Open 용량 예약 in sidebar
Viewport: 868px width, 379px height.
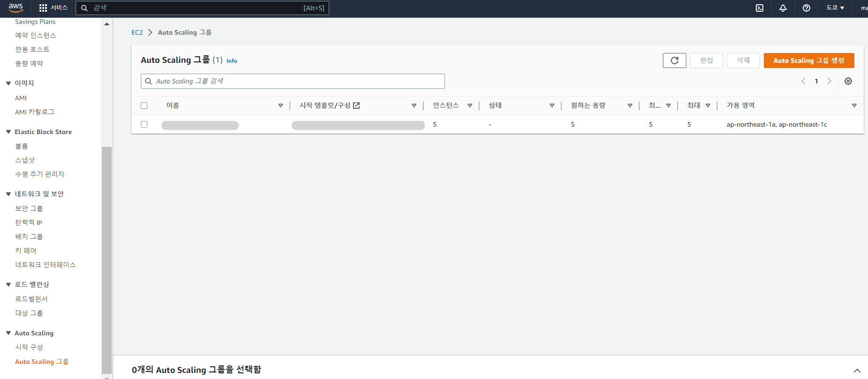click(x=29, y=63)
